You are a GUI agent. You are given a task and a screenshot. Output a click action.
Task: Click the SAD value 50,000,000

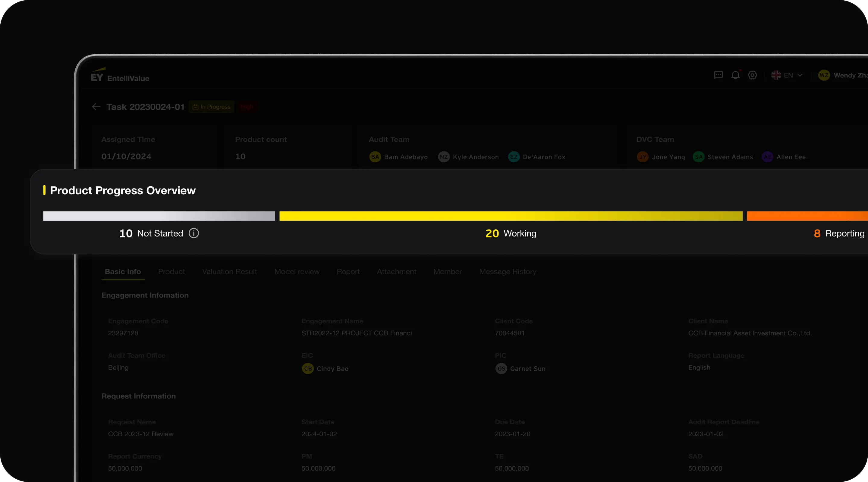(x=705, y=468)
